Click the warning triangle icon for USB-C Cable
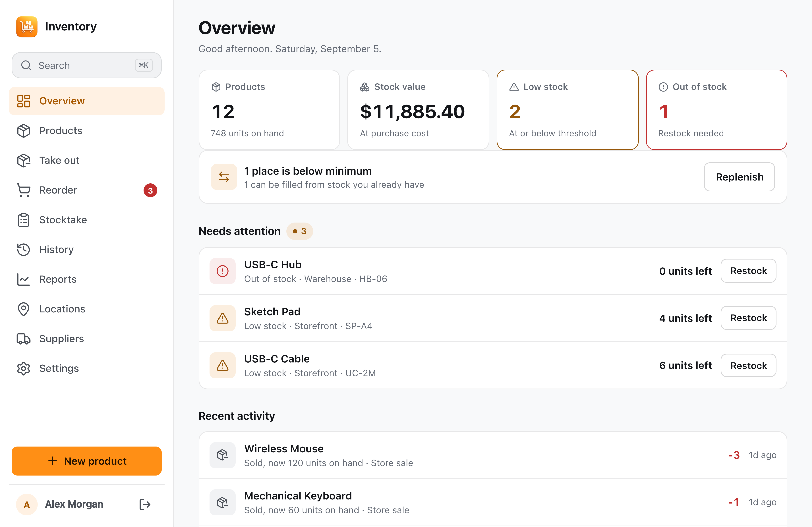Screen dimensions: 812x527 pyautogui.click(x=222, y=365)
